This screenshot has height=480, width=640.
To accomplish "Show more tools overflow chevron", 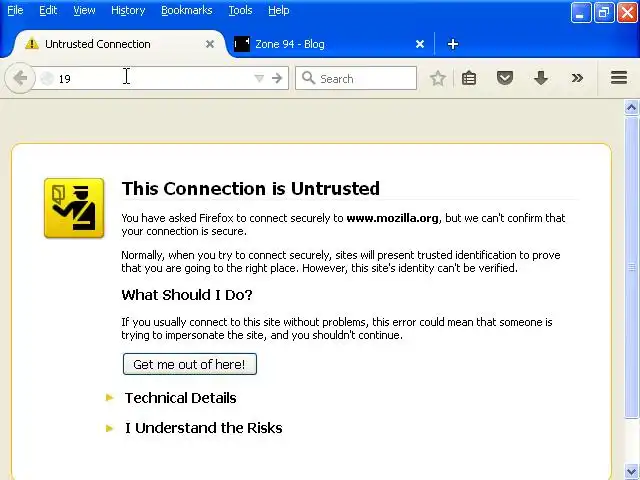I will [x=577, y=78].
